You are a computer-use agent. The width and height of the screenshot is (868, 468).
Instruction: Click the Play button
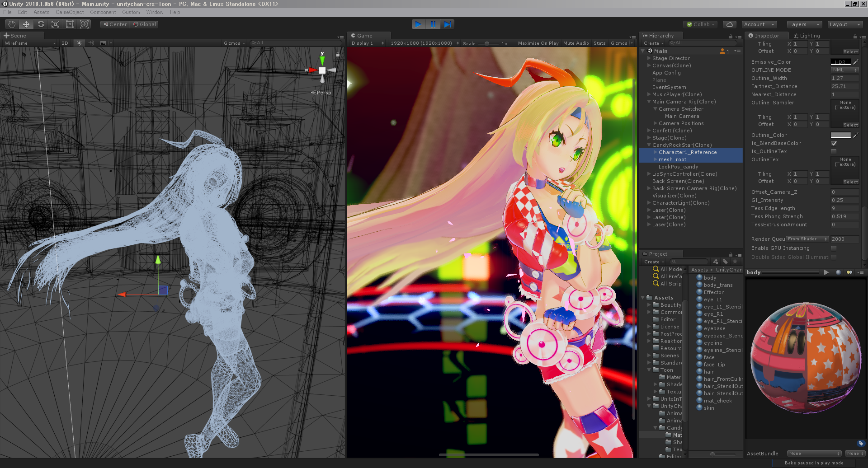click(419, 24)
